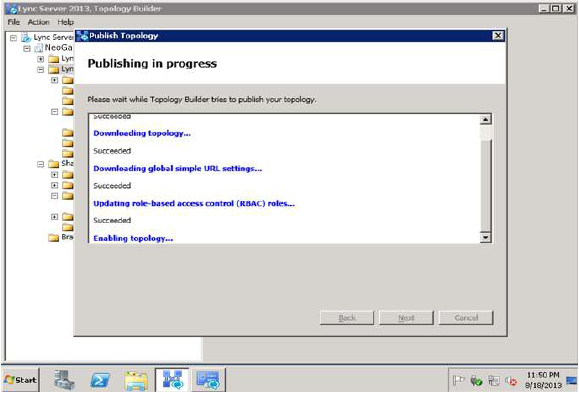Switch to Topology Builder taskbar icon
This screenshot has width=579, height=393.
pos(172,380)
